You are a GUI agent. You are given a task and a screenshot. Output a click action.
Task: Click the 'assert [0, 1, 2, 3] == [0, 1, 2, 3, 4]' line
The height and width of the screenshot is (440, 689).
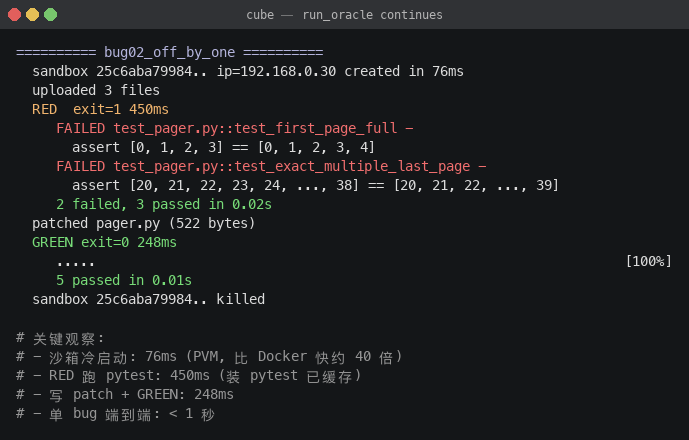223,147
